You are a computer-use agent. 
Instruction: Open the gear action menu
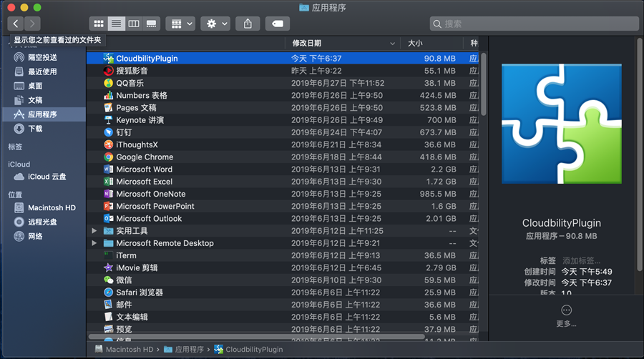point(215,24)
